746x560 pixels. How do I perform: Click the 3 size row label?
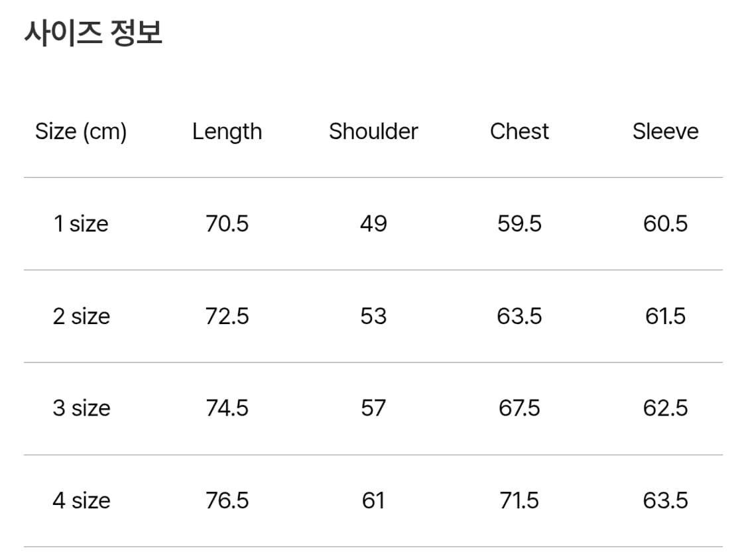click(x=81, y=408)
